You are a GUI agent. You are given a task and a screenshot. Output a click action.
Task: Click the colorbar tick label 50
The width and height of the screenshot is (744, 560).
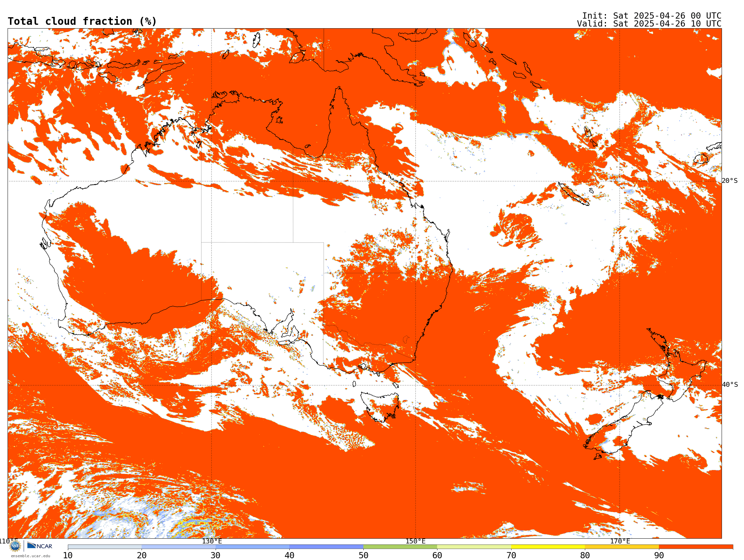coord(363,556)
